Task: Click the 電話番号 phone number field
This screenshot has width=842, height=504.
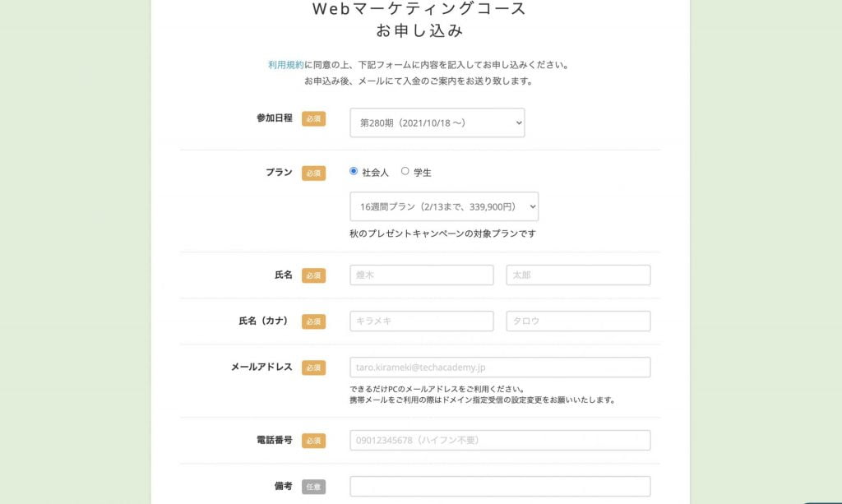Action: pos(500,441)
